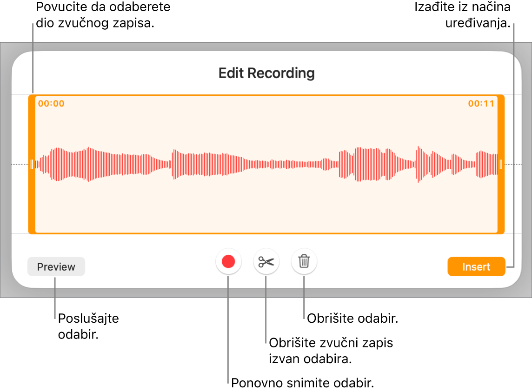Click the 00:00 start time label
Image resolution: width=532 pixels, height=392 pixels.
click(51, 104)
